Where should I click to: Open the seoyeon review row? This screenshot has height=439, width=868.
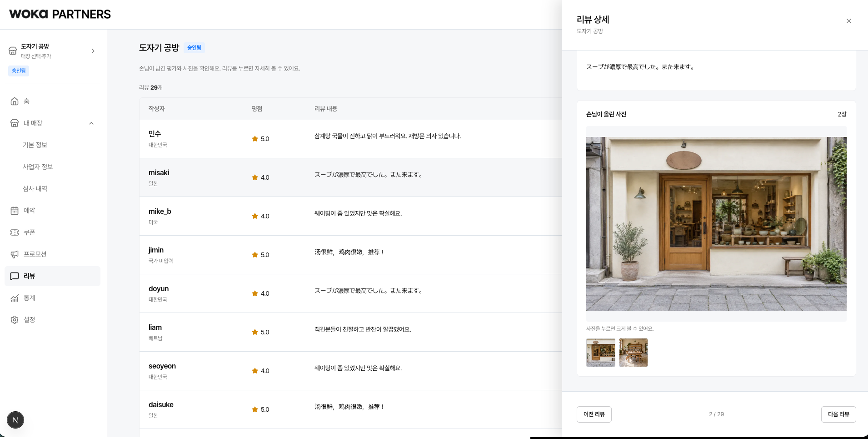tap(350, 371)
